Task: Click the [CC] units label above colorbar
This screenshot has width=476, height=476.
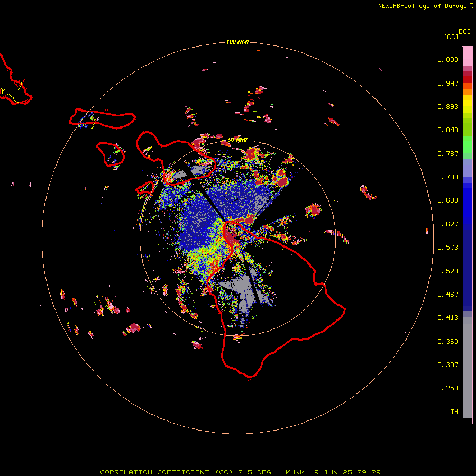Action: pyautogui.click(x=451, y=36)
